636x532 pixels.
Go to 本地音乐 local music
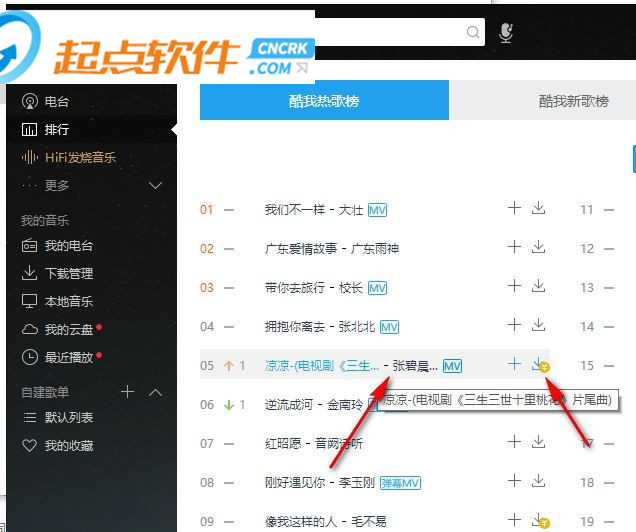click(57, 301)
